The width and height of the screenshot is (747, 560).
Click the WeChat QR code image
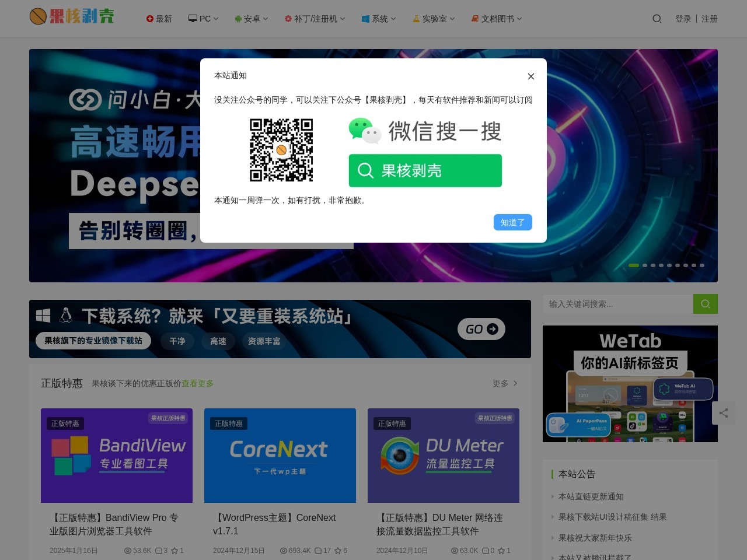[281, 150]
